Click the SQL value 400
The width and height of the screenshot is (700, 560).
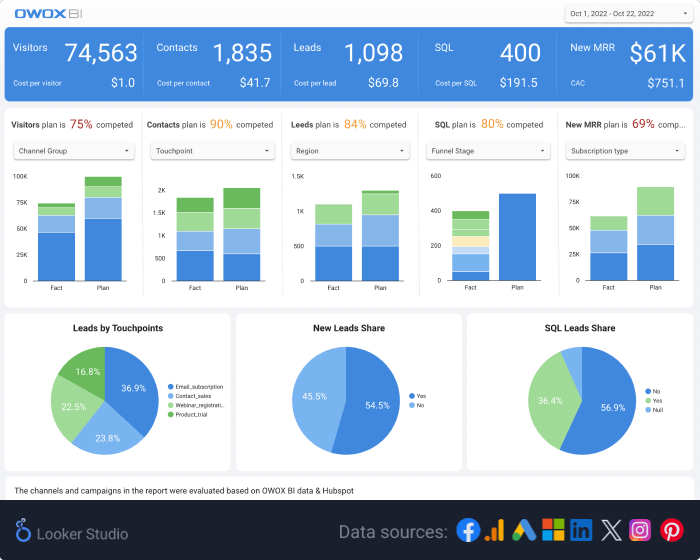tap(520, 53)
